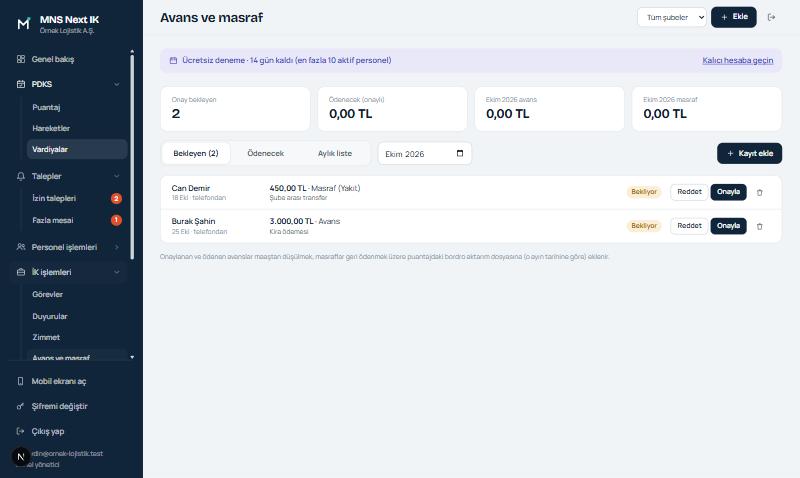
Task: Click the Burak Şahin name text
Action: coord(193,221)
